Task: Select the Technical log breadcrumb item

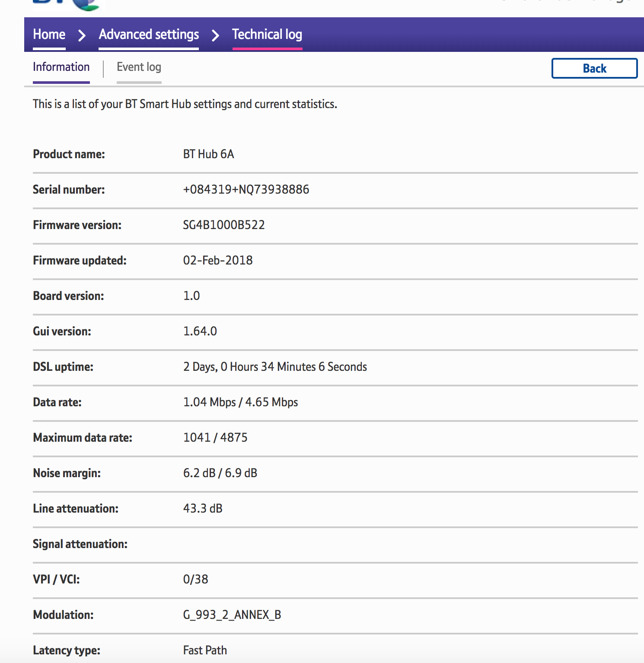Action: [267, 35]
